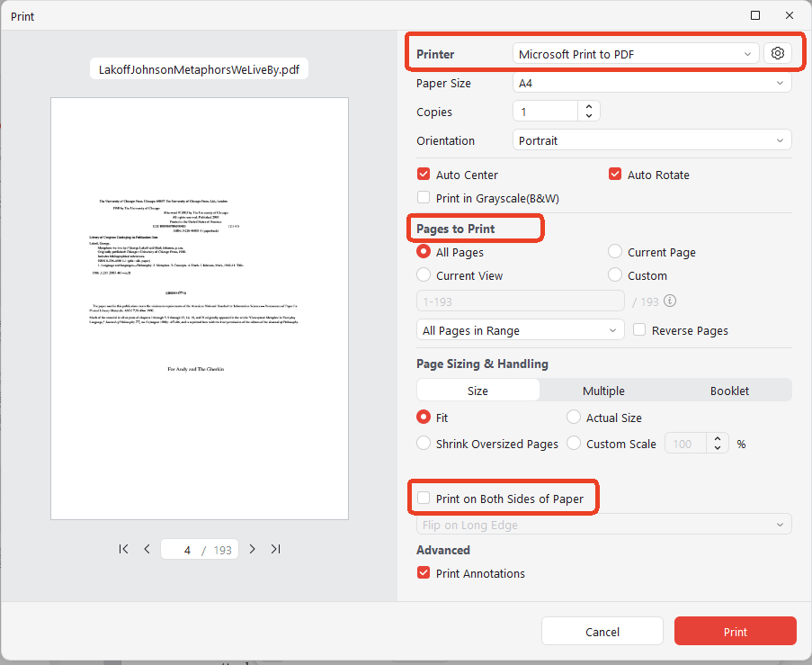Open printer properties gear icon

point(777,53)
